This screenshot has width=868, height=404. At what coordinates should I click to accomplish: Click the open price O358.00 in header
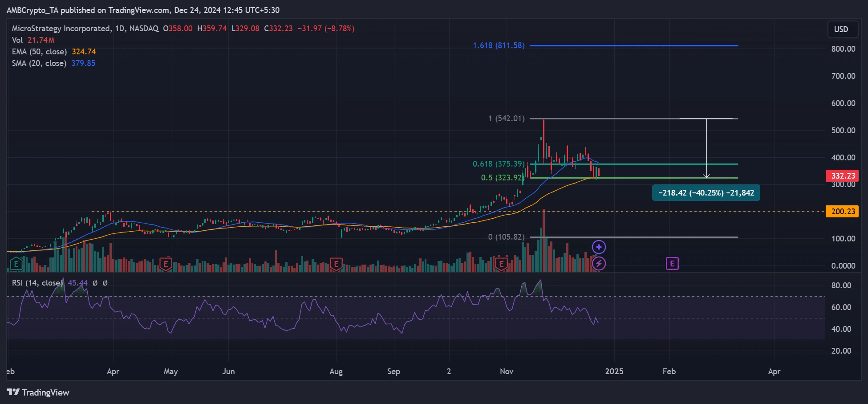178,29
